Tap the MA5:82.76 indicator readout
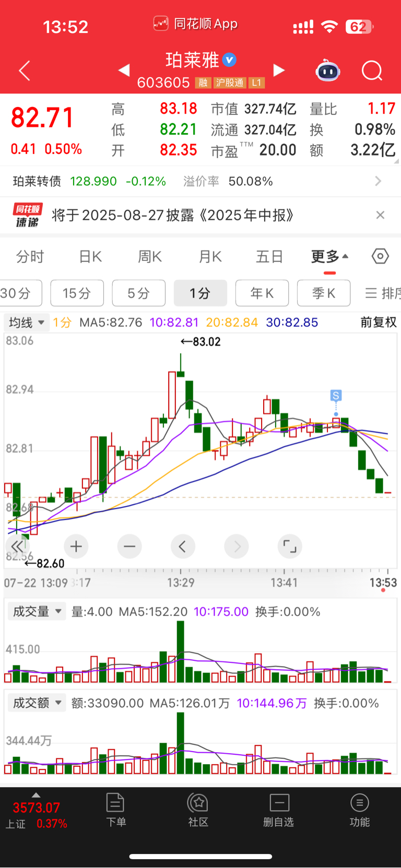The width and height of the screenshot is (401, 868). [x=111, y=323]
